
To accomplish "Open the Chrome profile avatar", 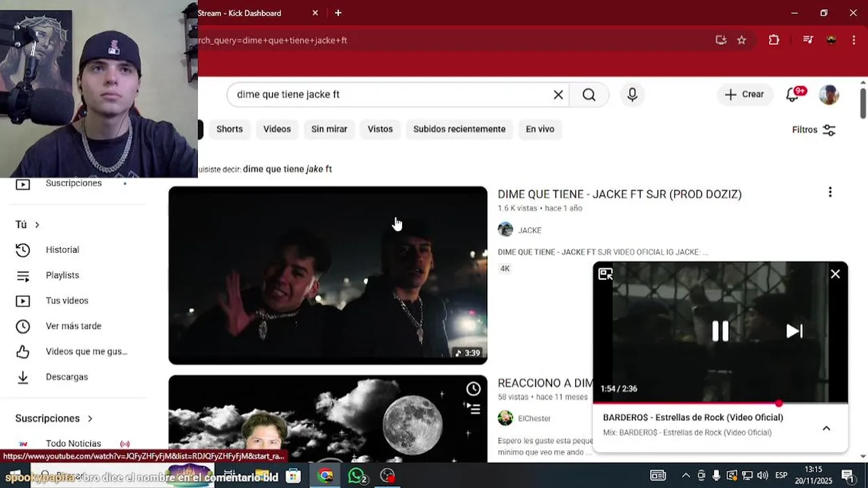I will [x=831, y=40].
